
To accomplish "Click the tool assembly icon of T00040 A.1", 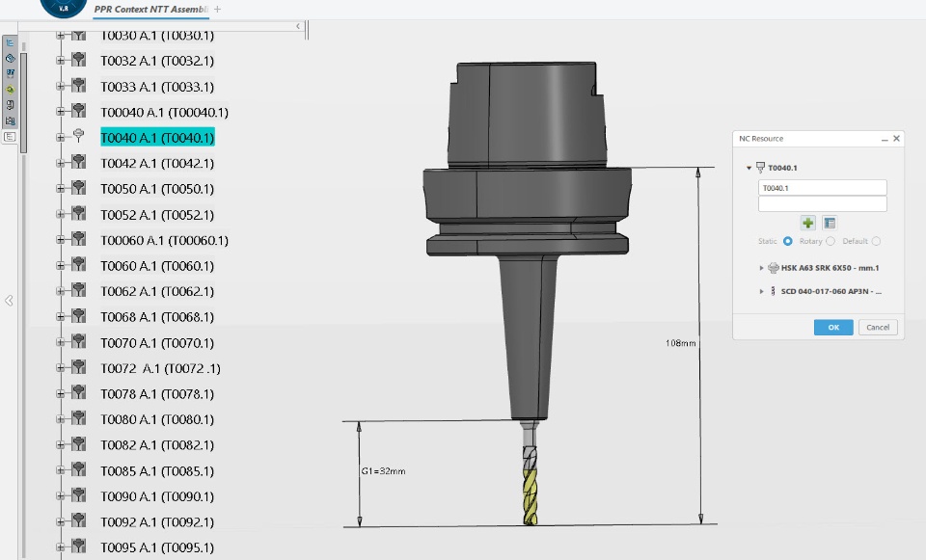I will coord(78,111).
